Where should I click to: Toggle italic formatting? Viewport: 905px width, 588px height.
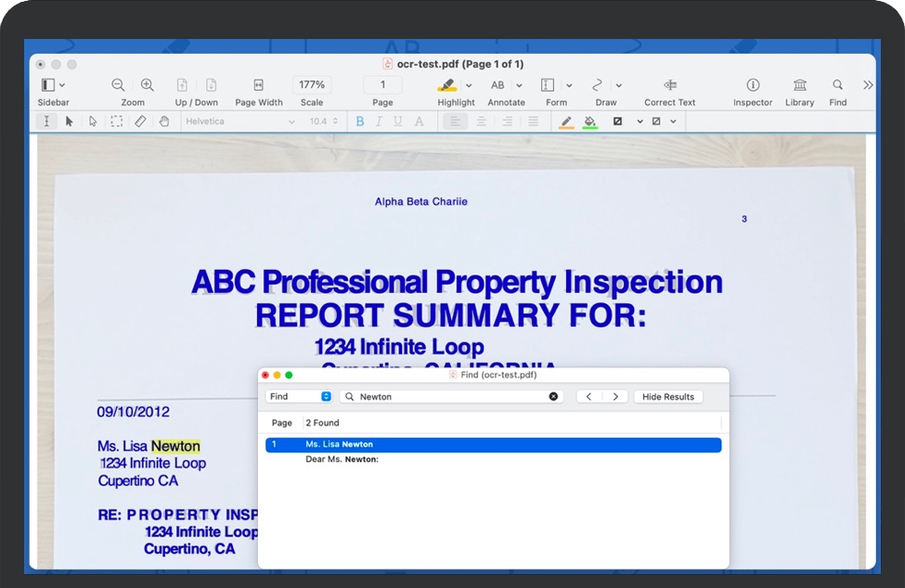point(381,121)
